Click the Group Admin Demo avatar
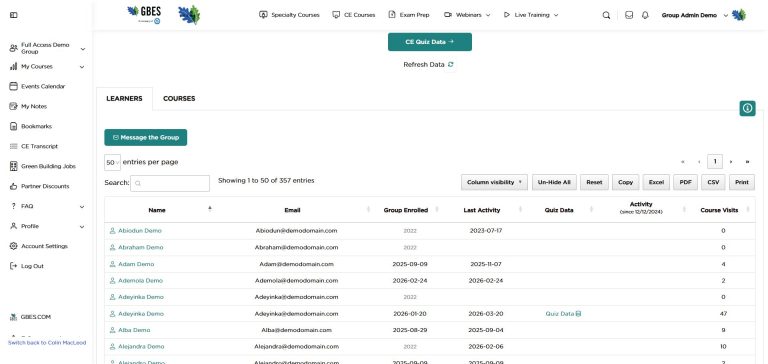This screenshot has height=364, width=768. click(739, 15)
